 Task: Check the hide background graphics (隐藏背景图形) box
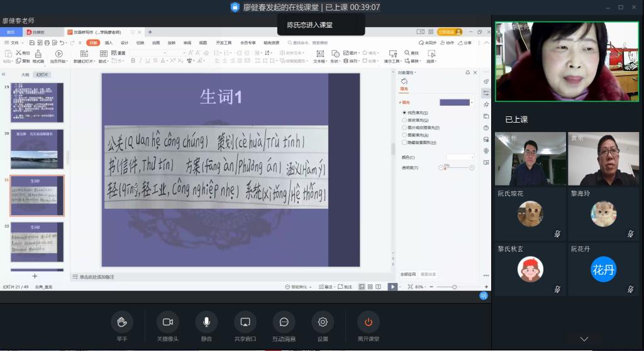pos(404,143)
